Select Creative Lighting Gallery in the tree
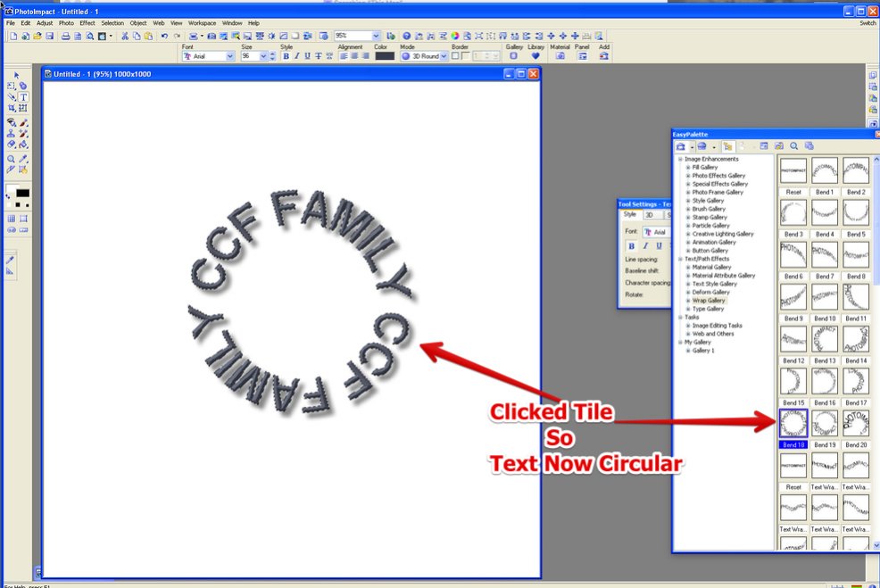 [x=723, y=234]
